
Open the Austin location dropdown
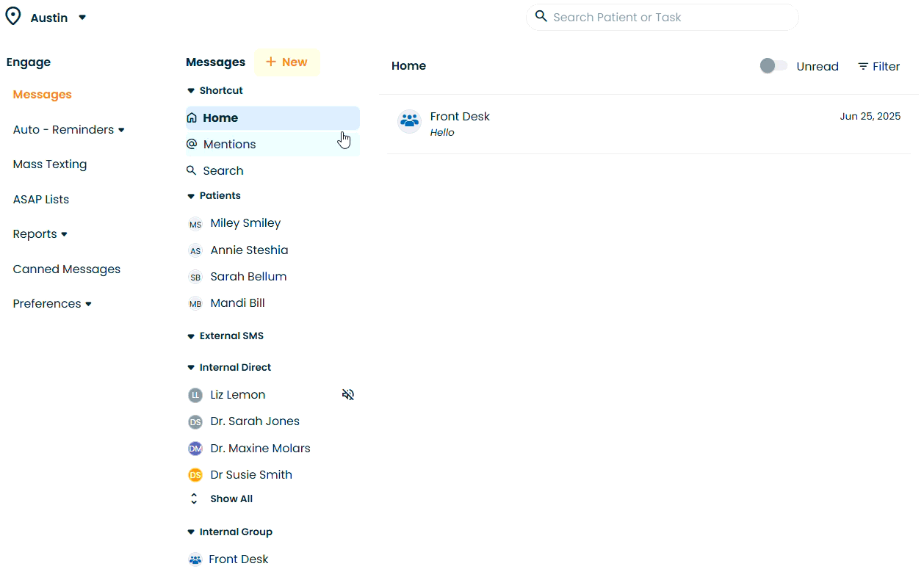point(82,18)
